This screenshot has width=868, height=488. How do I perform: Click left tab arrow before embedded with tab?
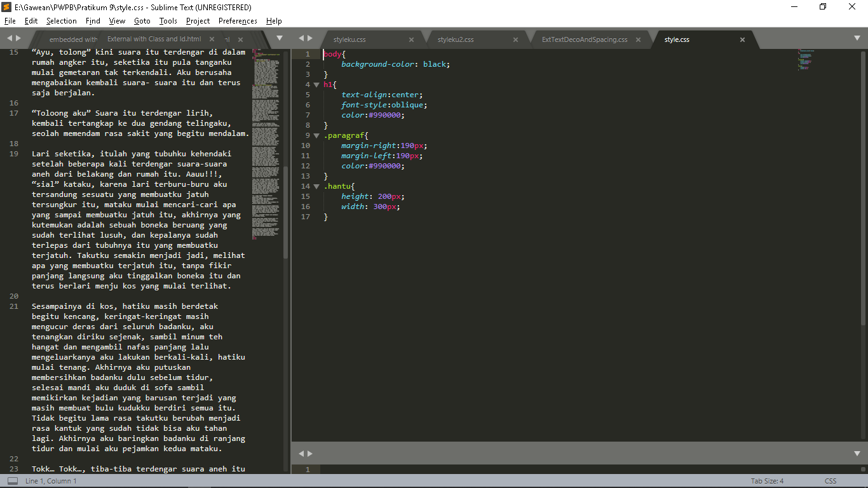click(10, 38)
